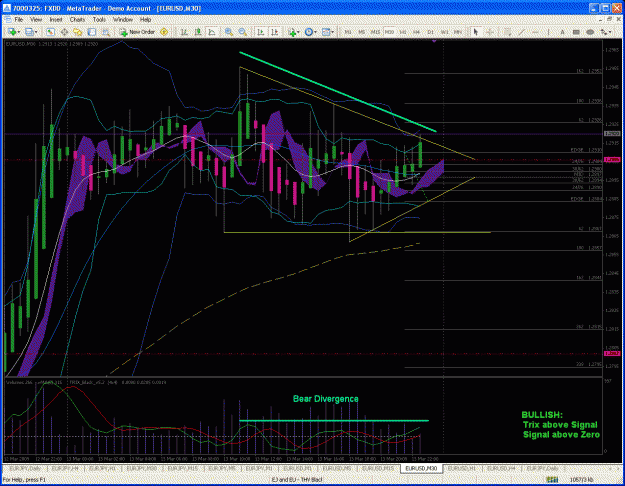This screenshot has width=625, height=486.
Task: Open the Profiles toolbar icon
Action: point(29,32)
